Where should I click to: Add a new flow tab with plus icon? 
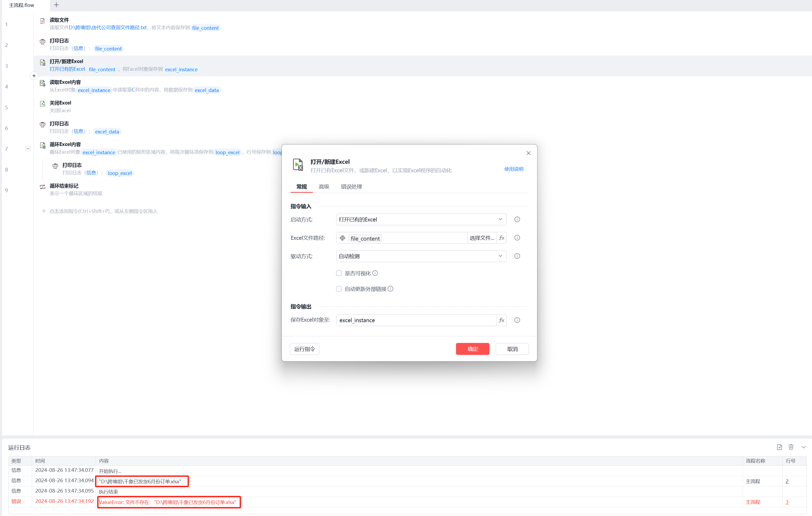[56, 5]
